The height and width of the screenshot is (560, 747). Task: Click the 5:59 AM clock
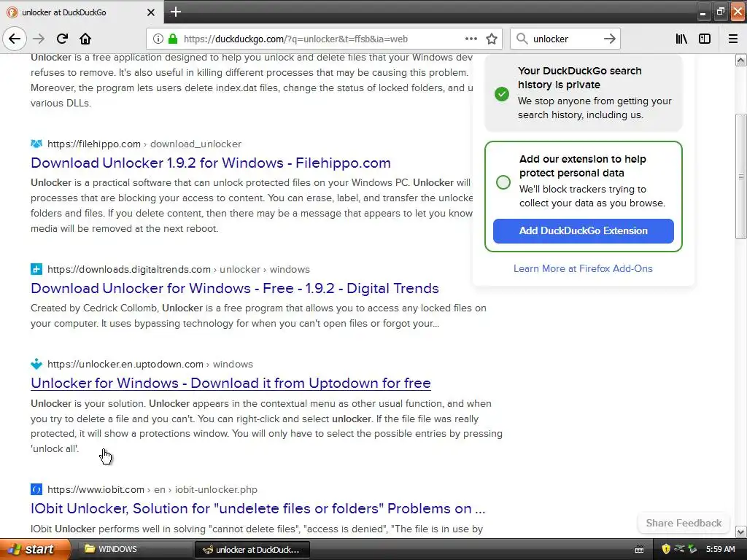pos(720,550)
